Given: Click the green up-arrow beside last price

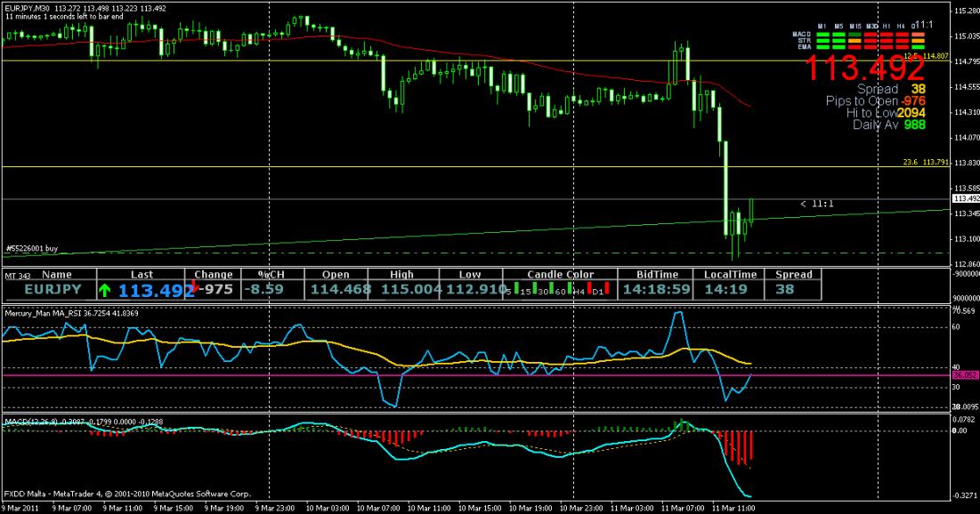Looking at the screenshot, I should coord(106,289).
